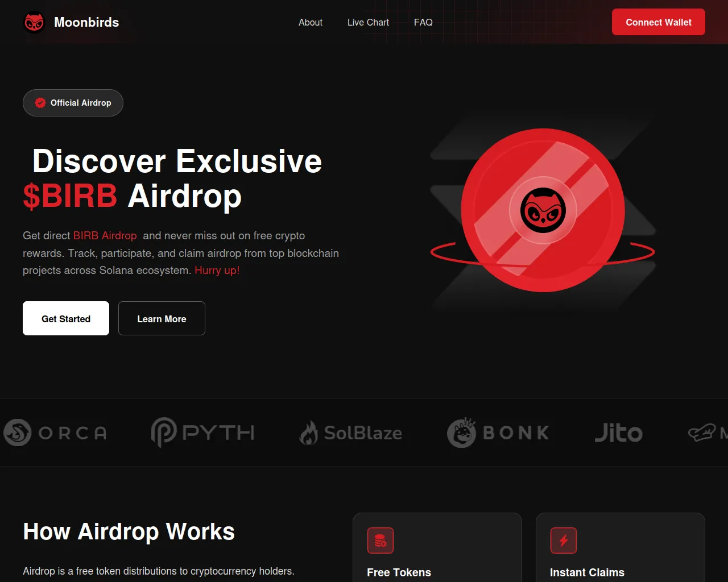
Task: Click the SolBlaze wordmark text
Action: coord(363,433)
